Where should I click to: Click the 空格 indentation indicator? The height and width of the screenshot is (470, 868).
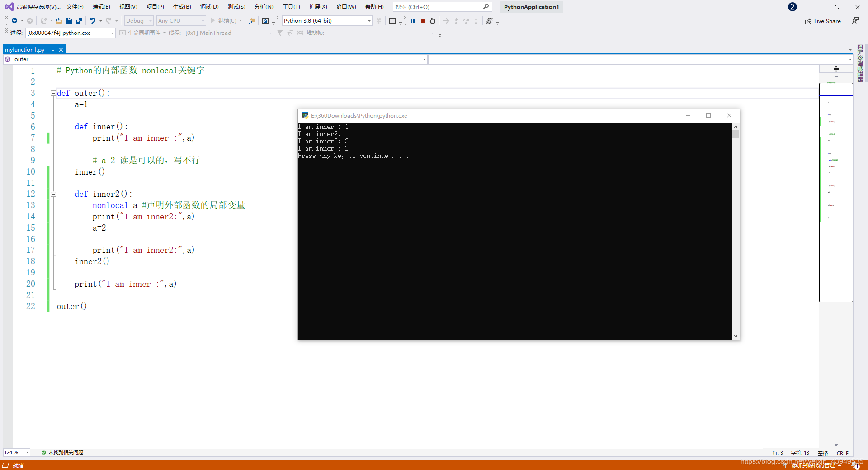[x=823, y=453]
